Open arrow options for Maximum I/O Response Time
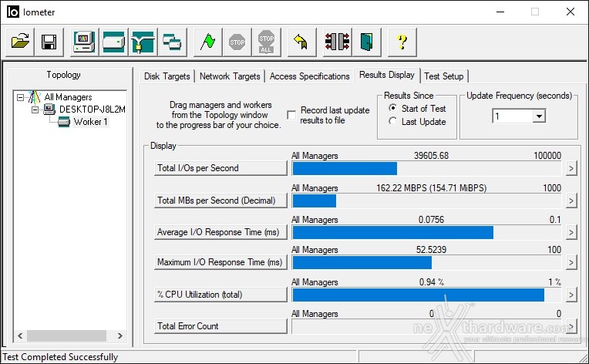Screen dimensions: 589x364 [x=571, y=262]
